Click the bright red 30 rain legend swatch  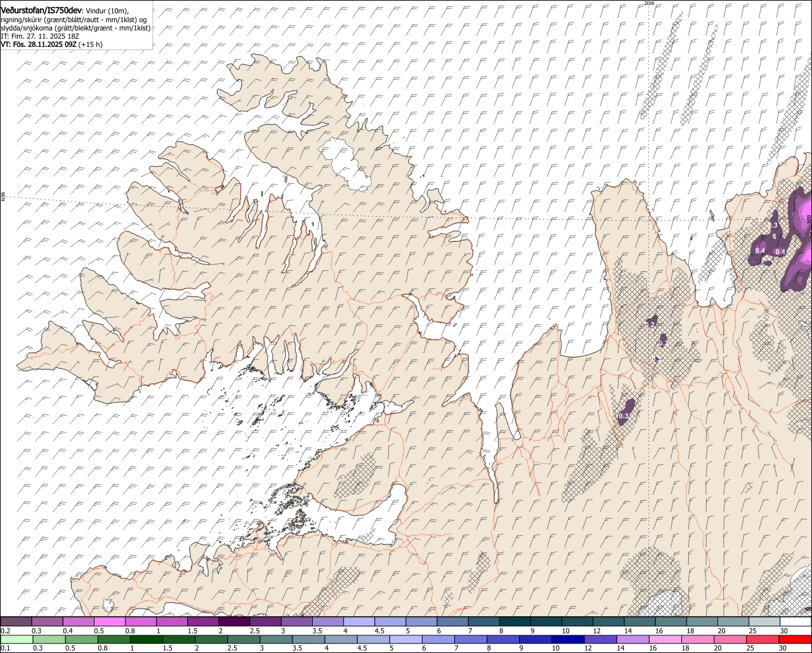[x=796, y=639]
